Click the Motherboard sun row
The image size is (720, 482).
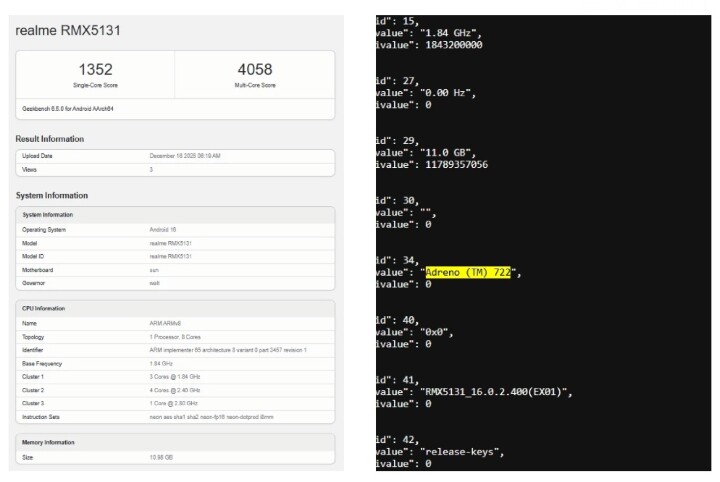tap(175, 269)
